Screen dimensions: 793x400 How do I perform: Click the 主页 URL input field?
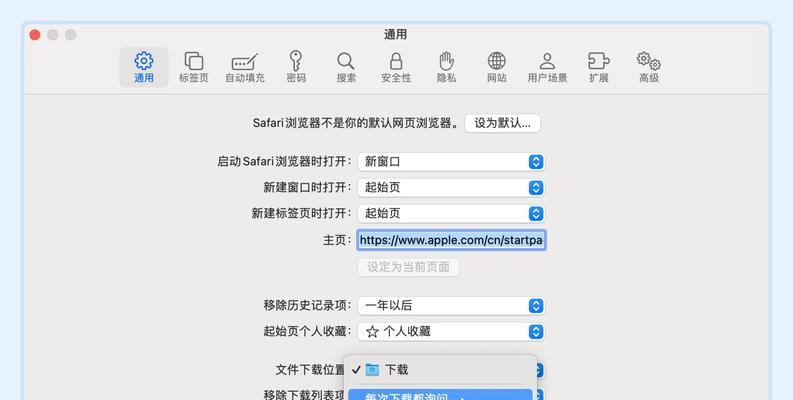tap(452, 240)
